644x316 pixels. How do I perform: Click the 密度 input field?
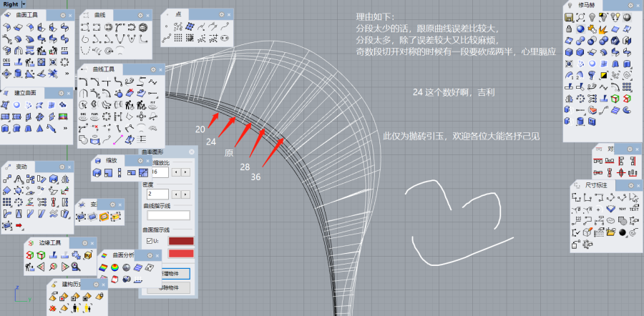(158, 194)
